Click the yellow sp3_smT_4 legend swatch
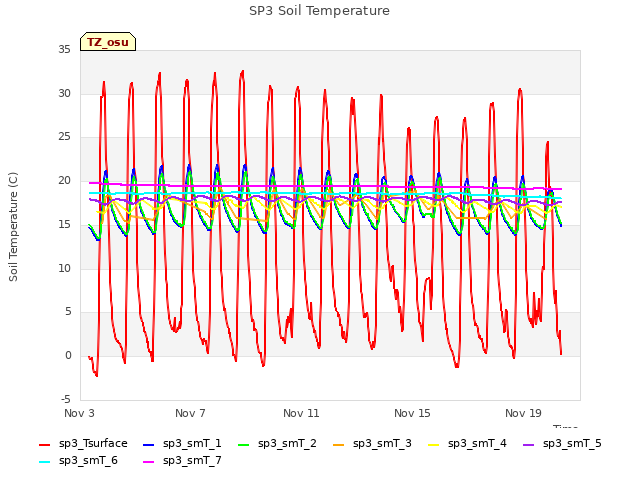The height and width of the screenshot is (480, 640). (434, 444)
